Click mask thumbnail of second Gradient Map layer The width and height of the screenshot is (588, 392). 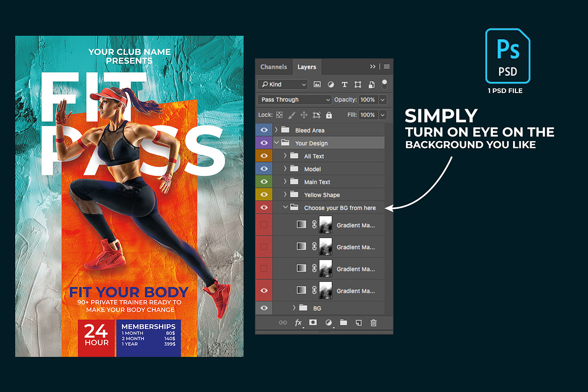click(325, 246)
